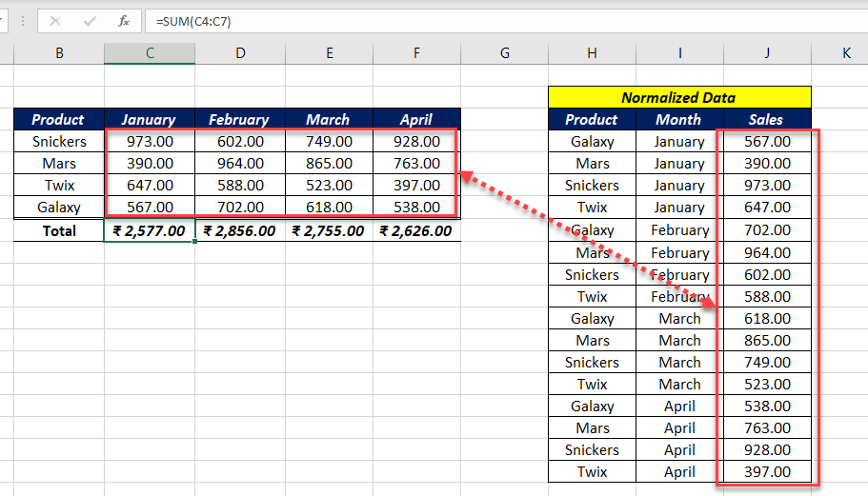Select the Product header in normalized table
The width and height of the screenshot is (868, 496).
tap(593, 119)
